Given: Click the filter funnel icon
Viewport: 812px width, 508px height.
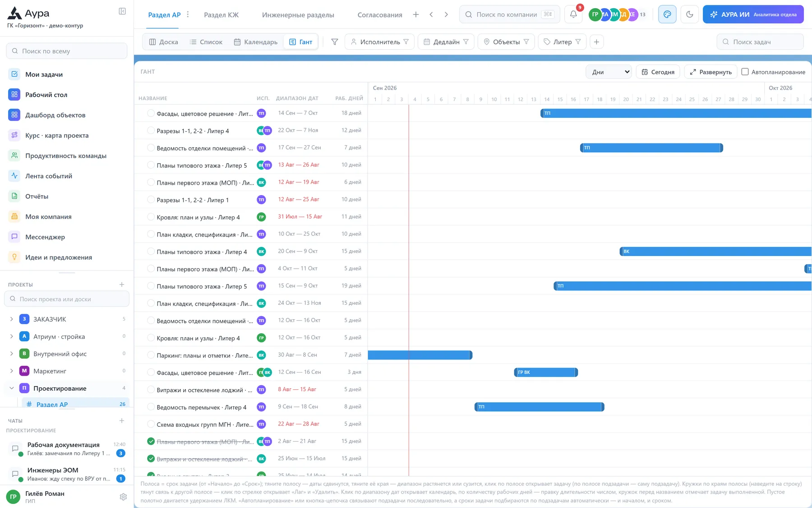Looking at the screenshot, I should pos(335,42).
